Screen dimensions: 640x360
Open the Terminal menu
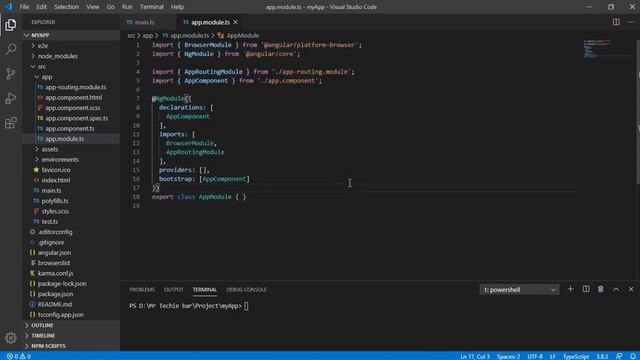(x=151, y=7)
